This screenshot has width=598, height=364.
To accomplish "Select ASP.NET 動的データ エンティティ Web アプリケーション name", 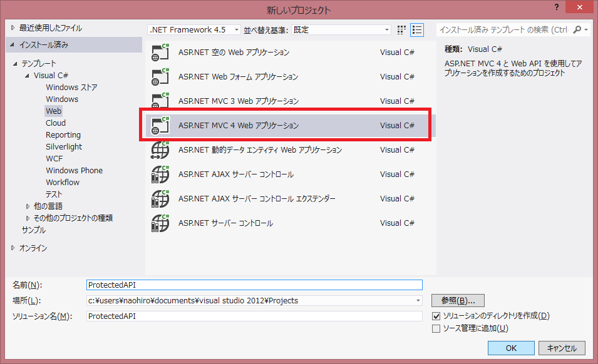I will click(260, 149).
